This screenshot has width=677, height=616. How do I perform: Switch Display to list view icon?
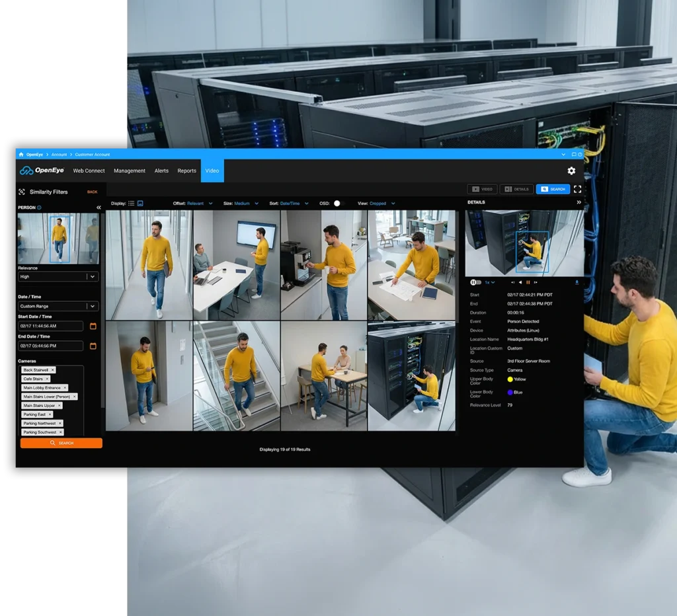pos(132,204)
